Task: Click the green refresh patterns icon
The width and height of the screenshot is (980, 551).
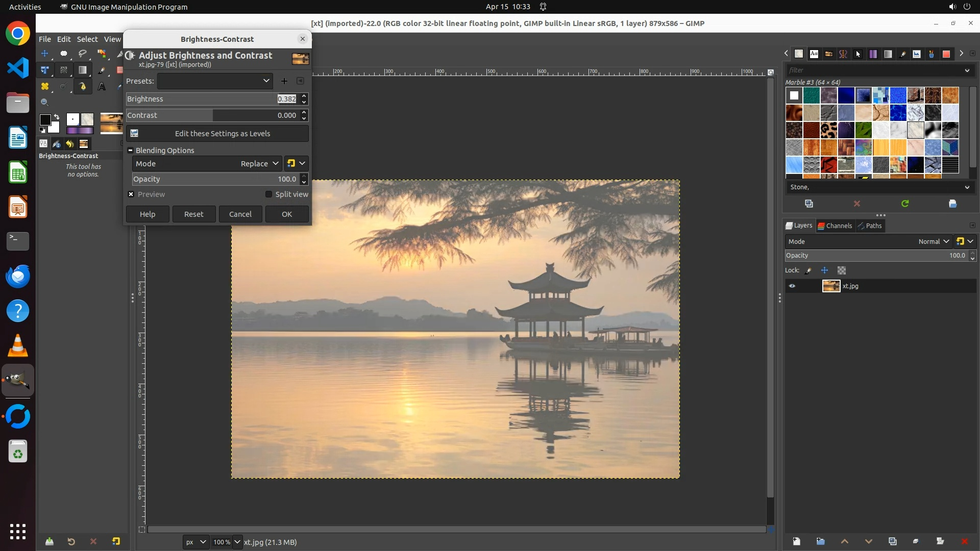Action: (905, 204)
